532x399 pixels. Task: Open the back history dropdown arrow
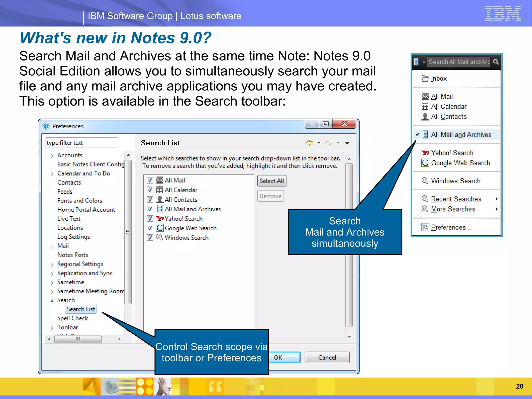coord(319,143)
